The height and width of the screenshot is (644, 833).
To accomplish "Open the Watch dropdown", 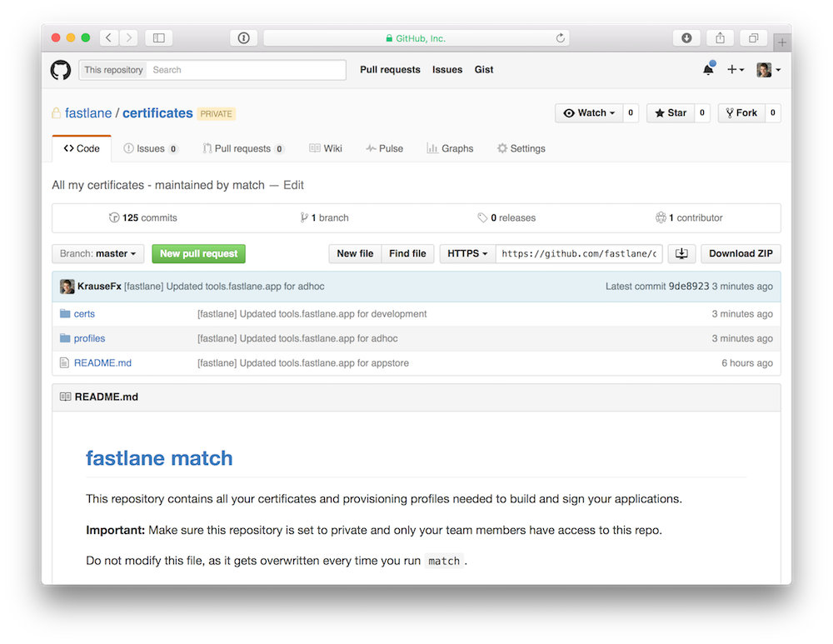I will (588, 112).
